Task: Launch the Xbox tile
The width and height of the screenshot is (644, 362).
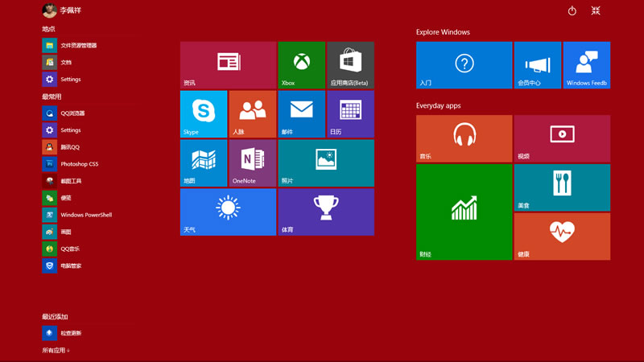Action: (x=301, y=65)
